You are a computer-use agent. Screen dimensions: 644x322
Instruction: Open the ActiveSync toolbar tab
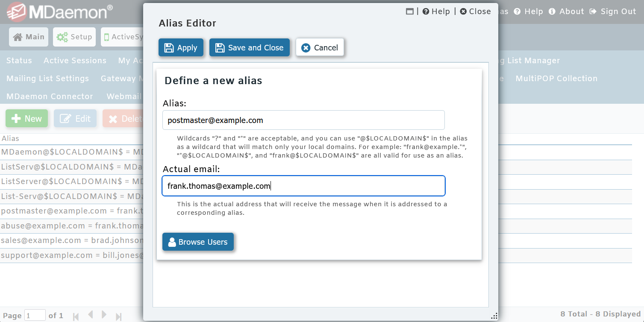coord(123,37)
